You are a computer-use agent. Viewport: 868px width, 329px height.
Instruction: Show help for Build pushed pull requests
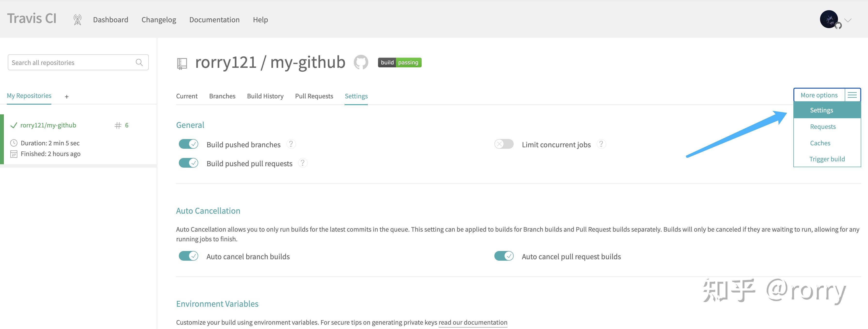303,163
